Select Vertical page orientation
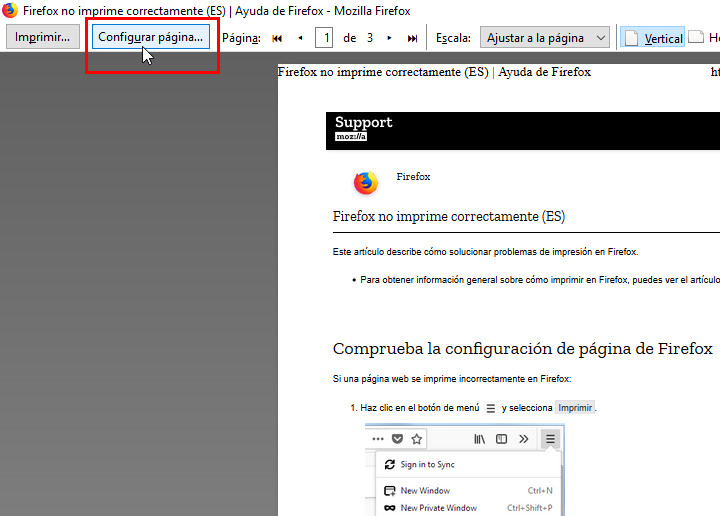The image size is (720, 516). click(654, 38)
